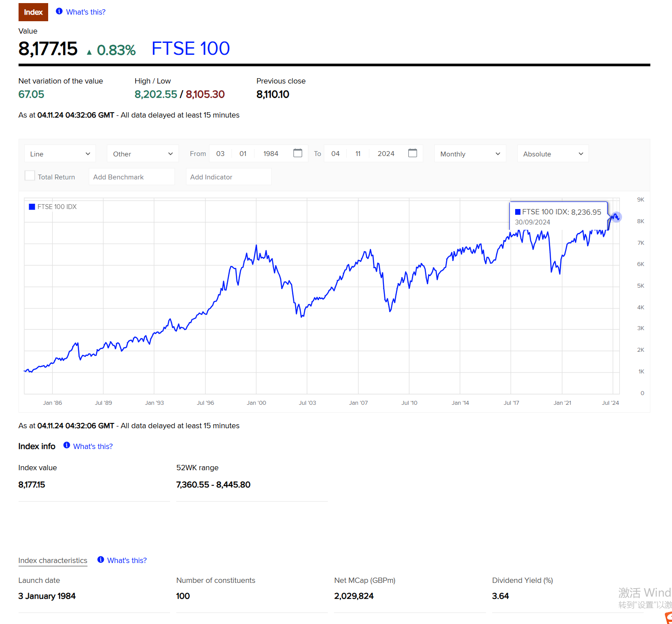Select the From month field showing 01

(243, 154)
